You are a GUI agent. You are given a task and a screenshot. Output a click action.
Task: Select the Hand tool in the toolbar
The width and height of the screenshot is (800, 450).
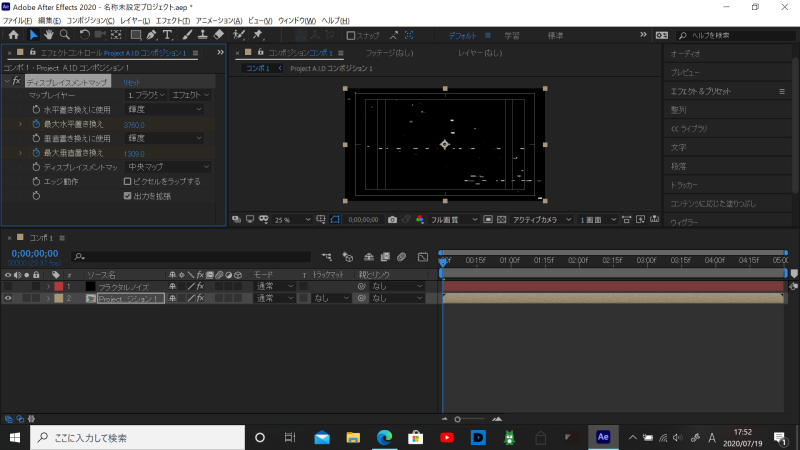coord(50,35)
